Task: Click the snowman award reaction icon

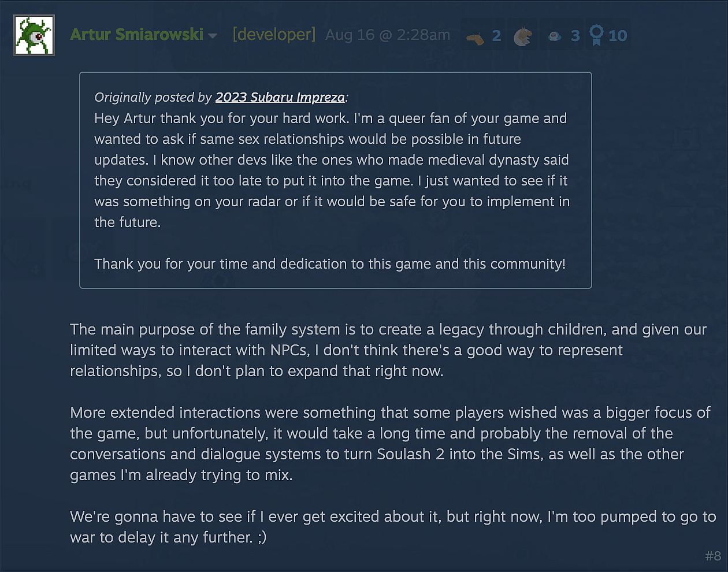Action: coord(556,35)
